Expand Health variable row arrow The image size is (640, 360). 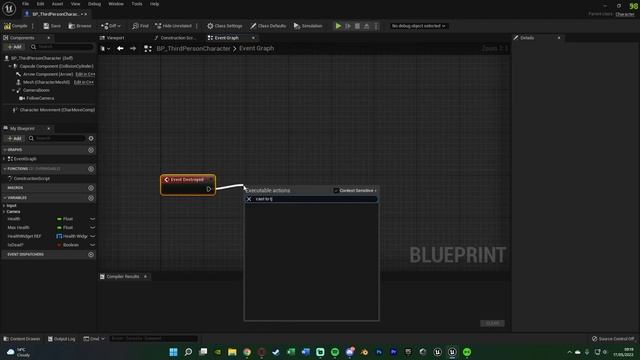(93, 219)
